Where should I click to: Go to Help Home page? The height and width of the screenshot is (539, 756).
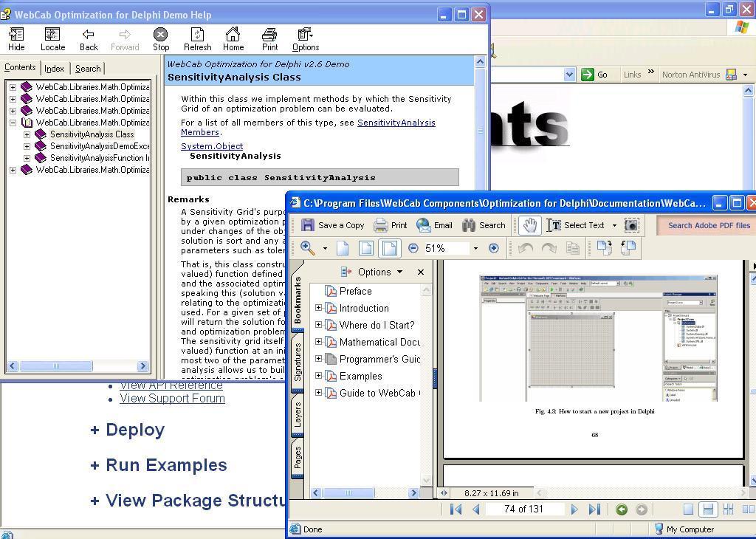tap(233, 40)
